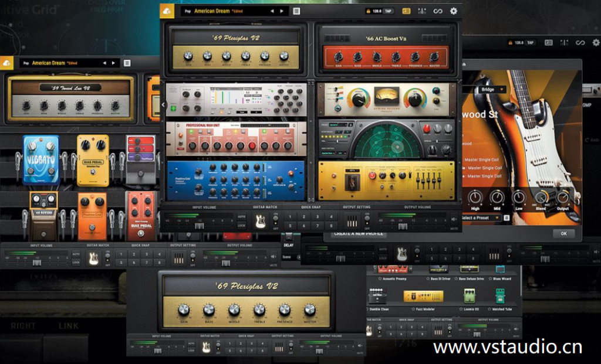Screen dimensions: 601x364
Task: Toggle Output Setting ON/OFF switch in front window
Action: point(367,221)
